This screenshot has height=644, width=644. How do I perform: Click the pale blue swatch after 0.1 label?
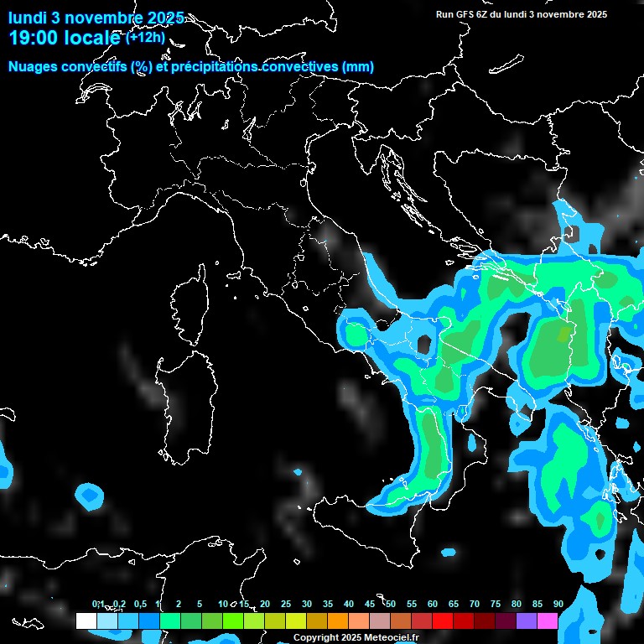(106, 621)
